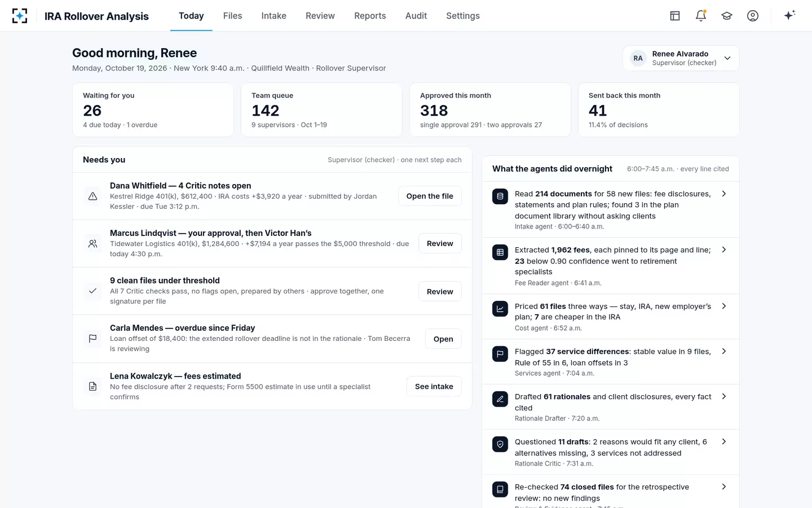The width and height of the screenshot is (812, 508).
Task: Open the Settings tab
Action: coord(463,16)
